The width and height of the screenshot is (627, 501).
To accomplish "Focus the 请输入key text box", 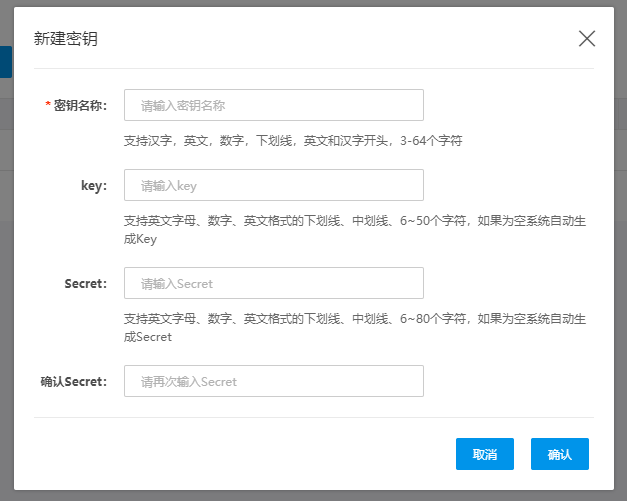I will (x=273, y=185).
